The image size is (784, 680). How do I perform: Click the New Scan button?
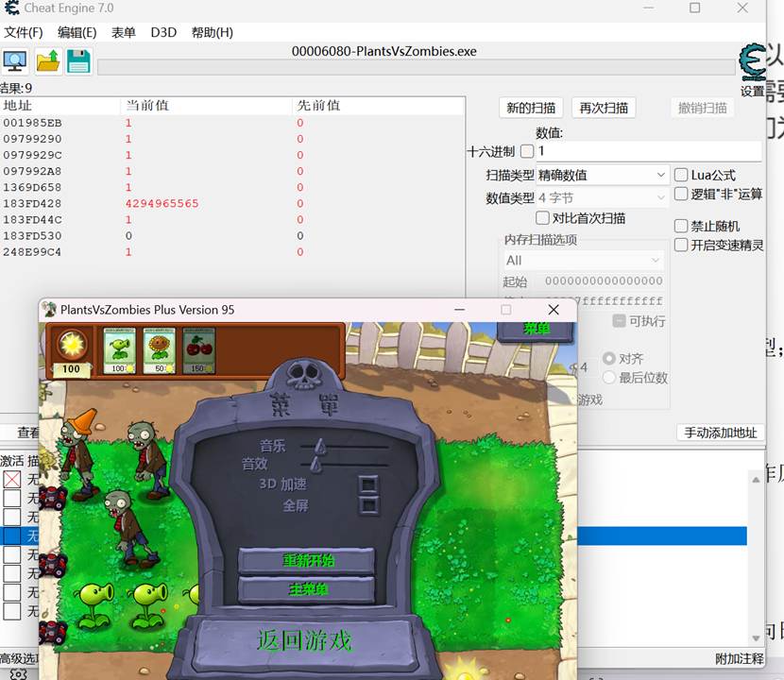click(x=531, y=108)
